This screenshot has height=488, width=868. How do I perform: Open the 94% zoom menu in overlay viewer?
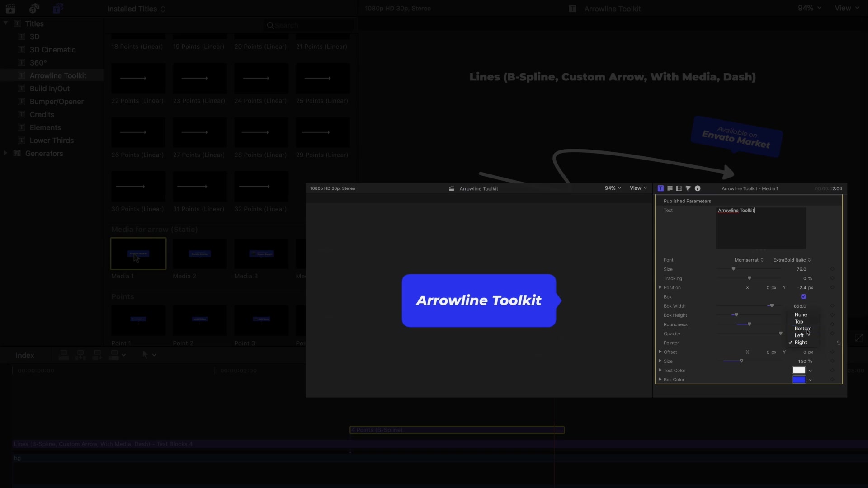coord(613,188)
